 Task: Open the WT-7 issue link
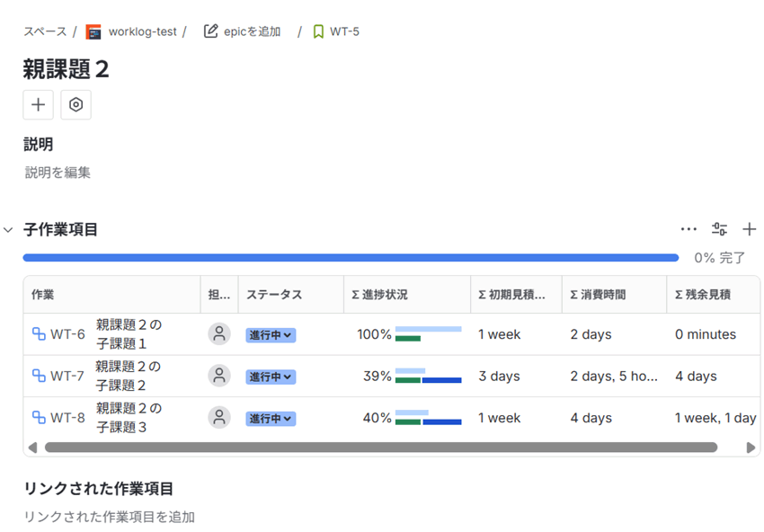[x=67, y=377]
